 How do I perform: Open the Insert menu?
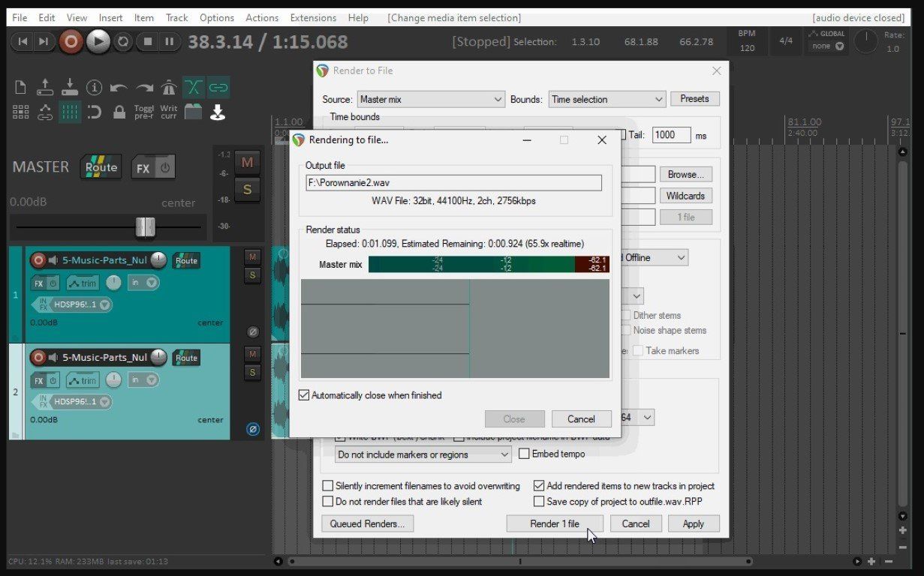pos(111,17)
